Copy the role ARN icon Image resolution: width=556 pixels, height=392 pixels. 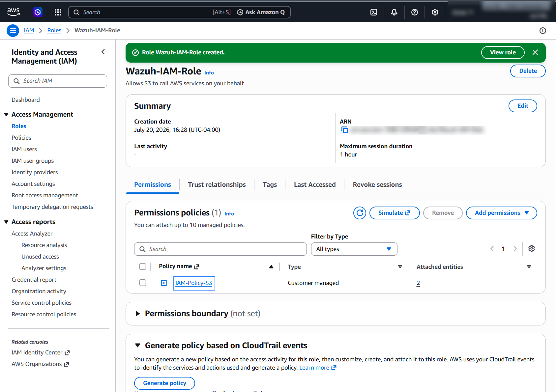[345, 130]
